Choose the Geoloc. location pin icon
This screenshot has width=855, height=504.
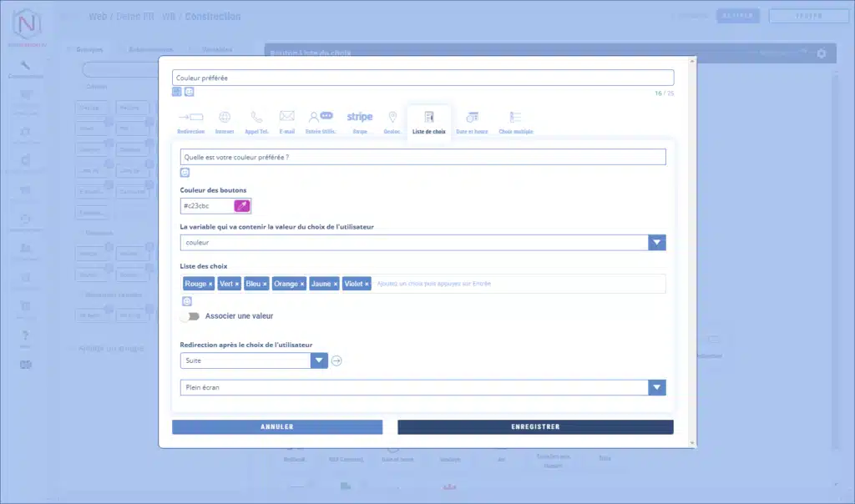(x=392, y=118)
